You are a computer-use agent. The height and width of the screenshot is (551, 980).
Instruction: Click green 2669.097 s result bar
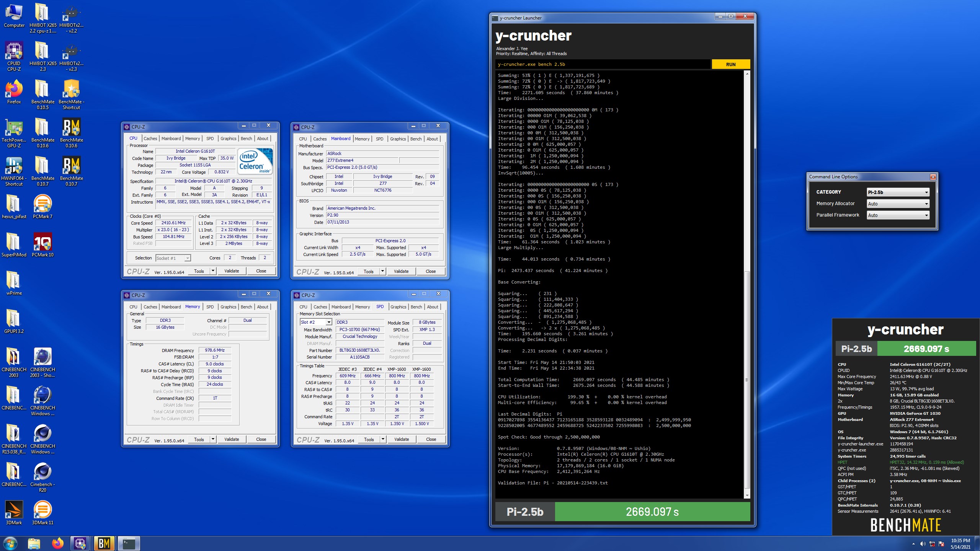[x=652, y=512]
